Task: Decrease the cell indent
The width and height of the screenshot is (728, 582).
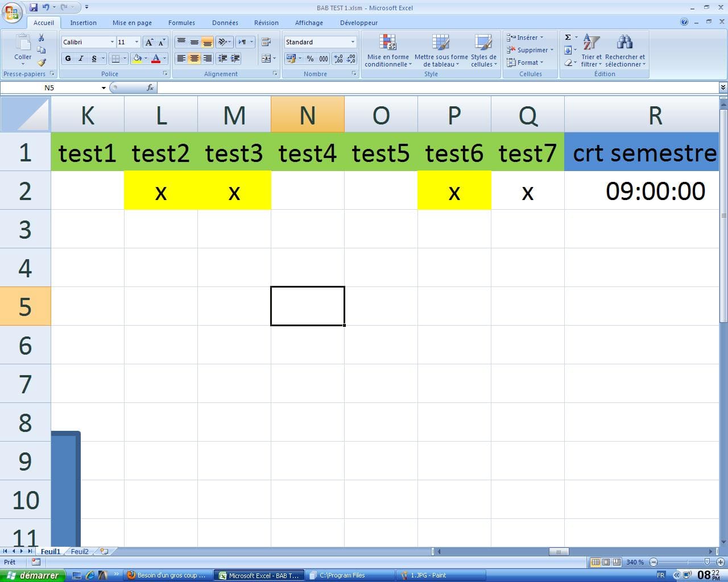Action: [222, 58]
